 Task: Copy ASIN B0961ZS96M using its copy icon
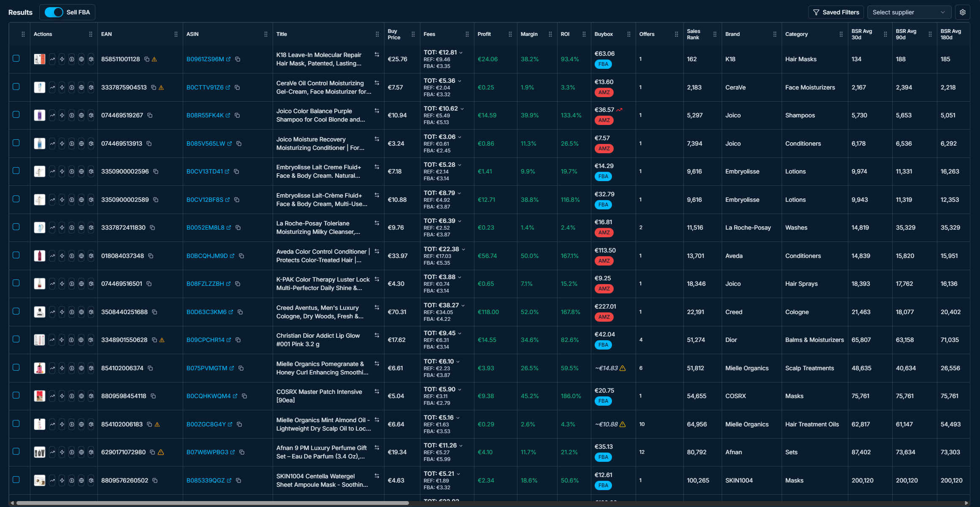tap(237, 60)
